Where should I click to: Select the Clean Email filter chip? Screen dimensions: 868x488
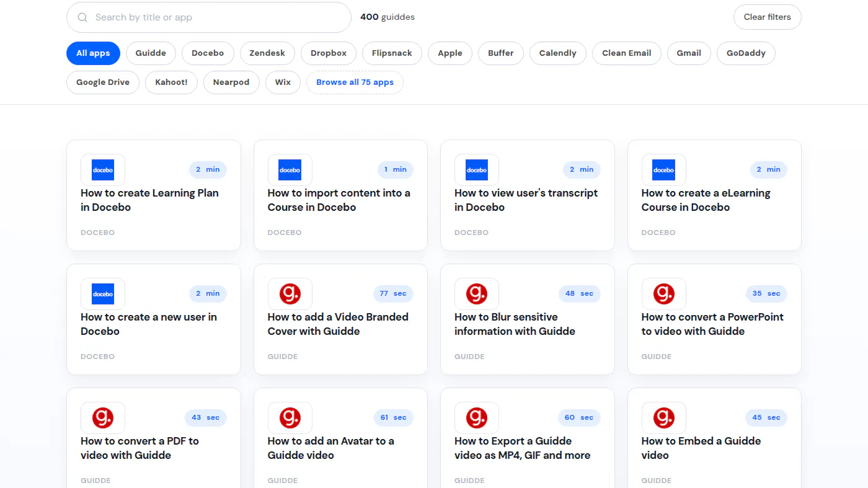click(627, 53)
